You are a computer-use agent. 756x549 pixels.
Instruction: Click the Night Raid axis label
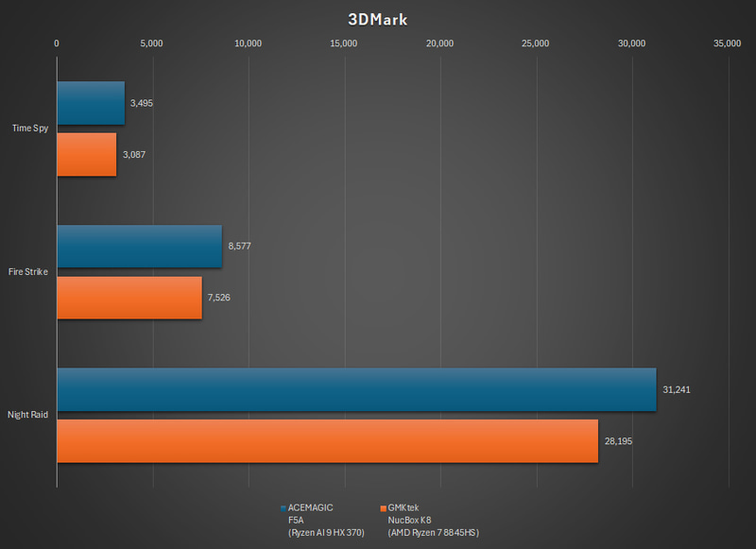pos(26,412)
